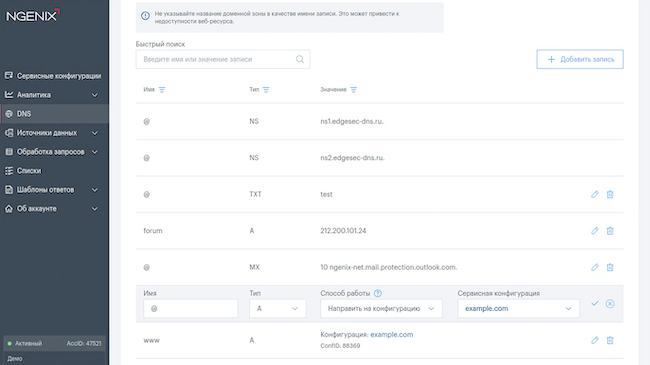This screenshot has width=650, height=365.
Task: Confirm the new record with checkmark icon
Action: coord(595,304)
